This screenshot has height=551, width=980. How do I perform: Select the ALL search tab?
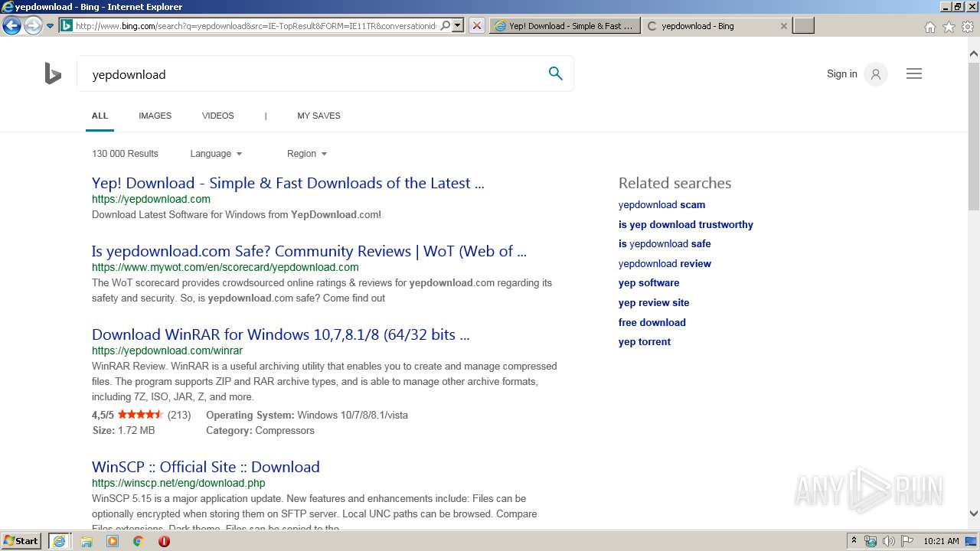click(100, 116)
